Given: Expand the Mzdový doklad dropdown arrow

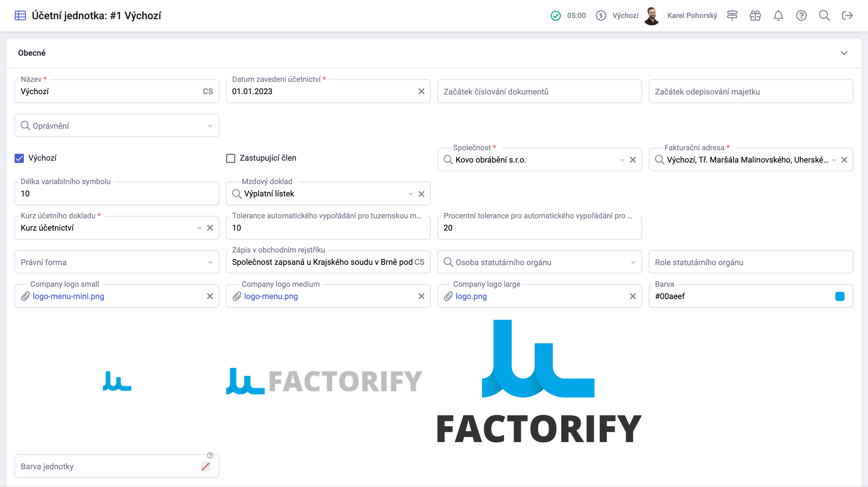Looking at the screenshot, I should tap(411, 194).
